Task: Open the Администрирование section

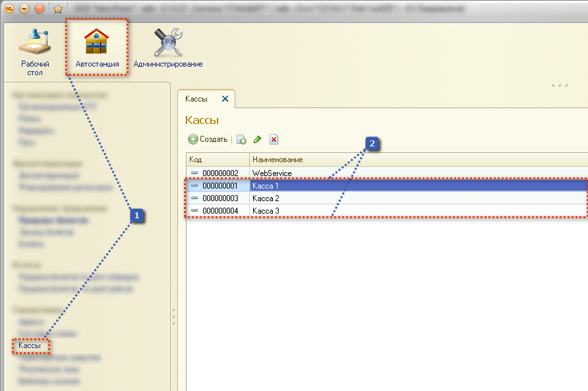Action: pos(167,49)
